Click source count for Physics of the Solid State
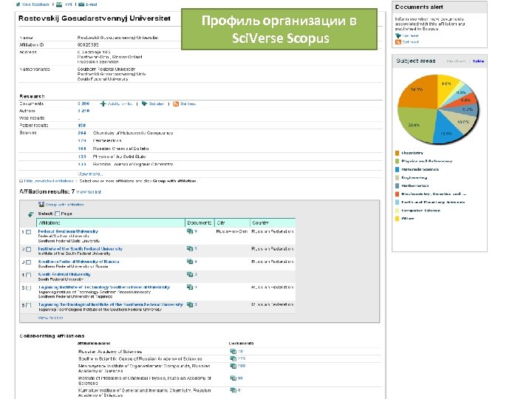Viewport: 532px width, 399px height. [x=82, y=157]
